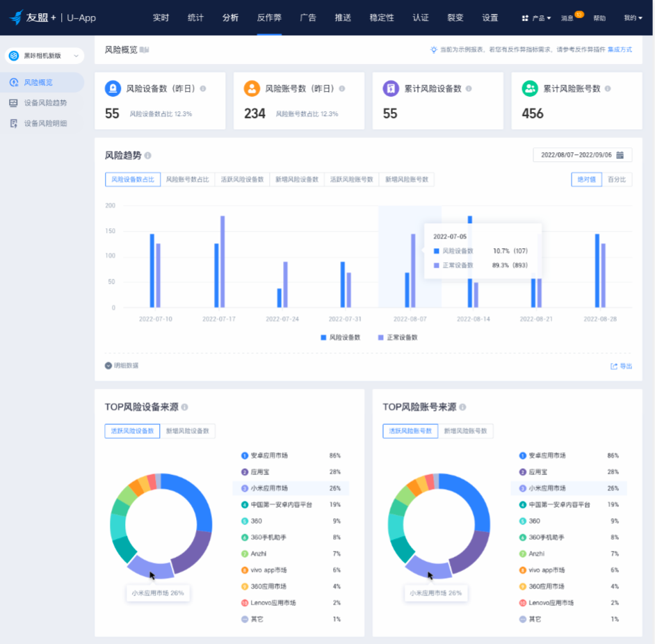Select 活跃风险设备数 under TOP风险设备来源
This screenshot has height=644, width=655.
click(x=132, y=431)
